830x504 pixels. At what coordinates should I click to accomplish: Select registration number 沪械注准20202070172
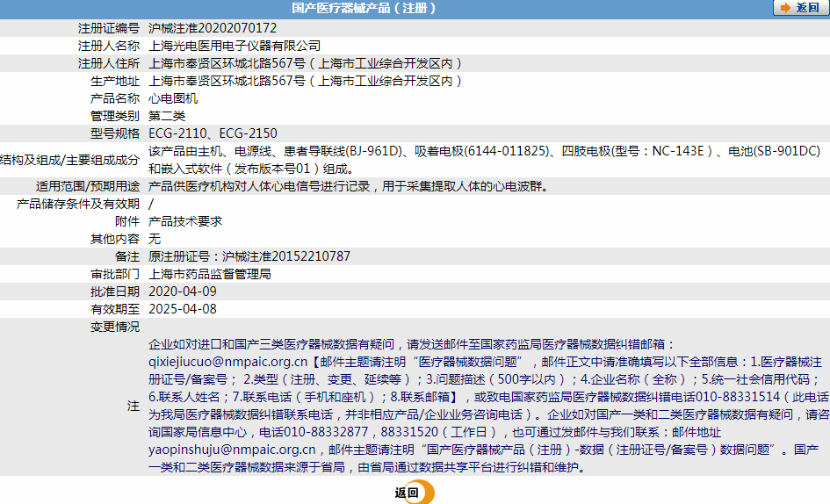[213, 28]
